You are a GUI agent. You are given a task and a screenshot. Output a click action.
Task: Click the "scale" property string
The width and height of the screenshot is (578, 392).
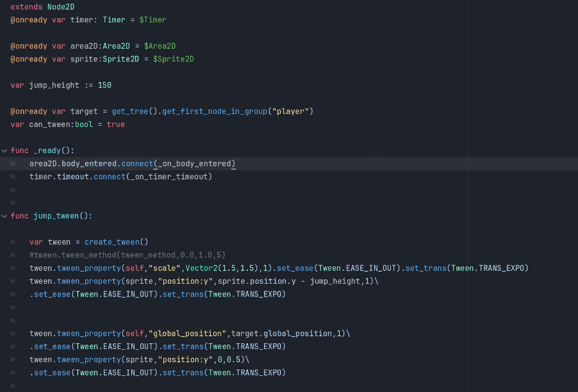coord(164,268)
